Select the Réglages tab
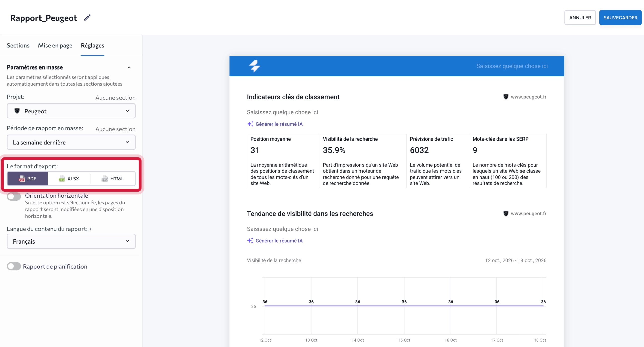 click(x=92, y=45)
